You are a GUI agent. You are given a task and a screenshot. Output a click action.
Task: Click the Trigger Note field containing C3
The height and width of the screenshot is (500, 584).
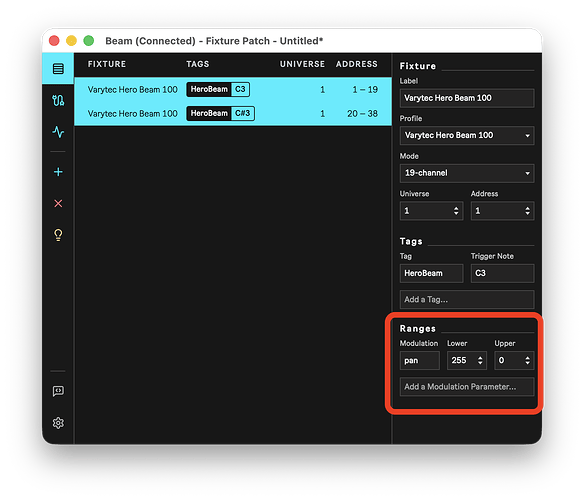point(502,273)
